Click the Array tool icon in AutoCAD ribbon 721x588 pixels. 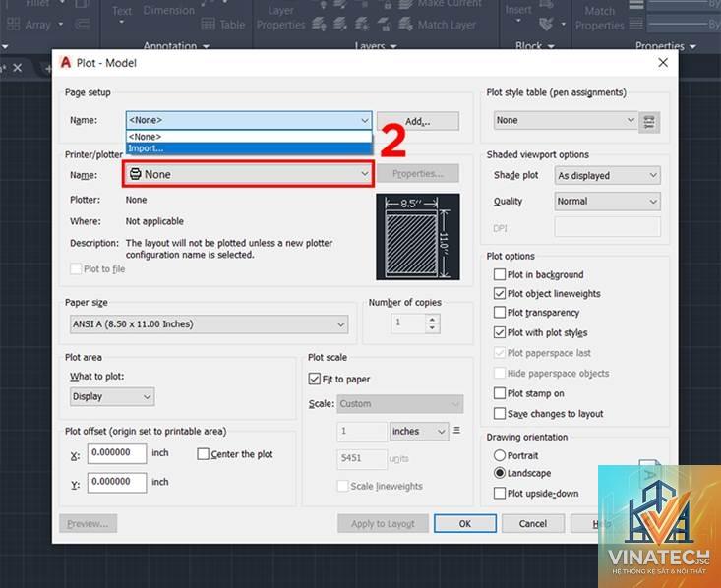[x=14, y=24]
